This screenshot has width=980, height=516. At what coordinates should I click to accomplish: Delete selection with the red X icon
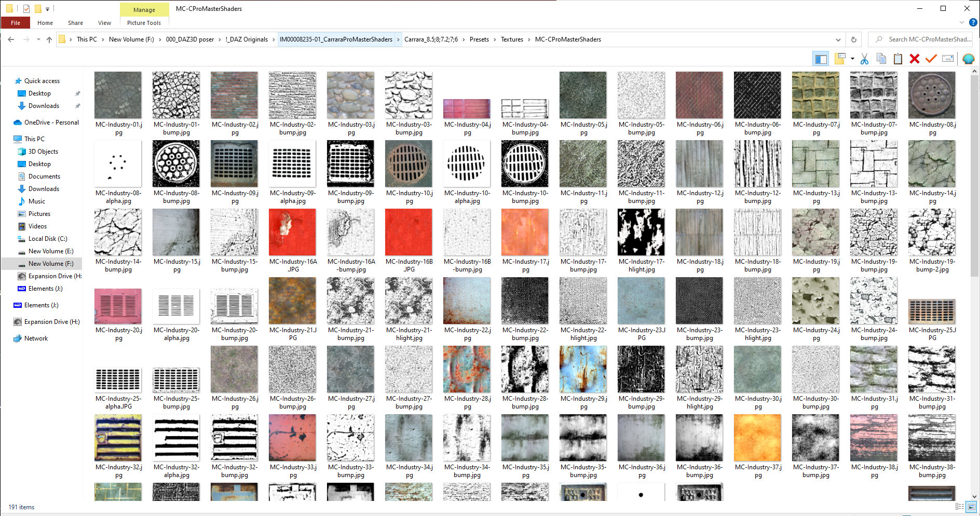coord(915,59)
